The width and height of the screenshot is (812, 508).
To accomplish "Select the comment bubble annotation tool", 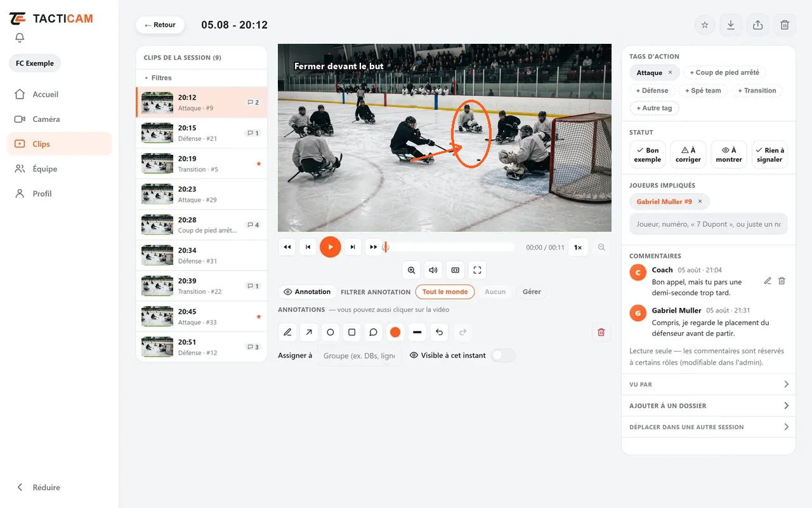I will 374,332.
